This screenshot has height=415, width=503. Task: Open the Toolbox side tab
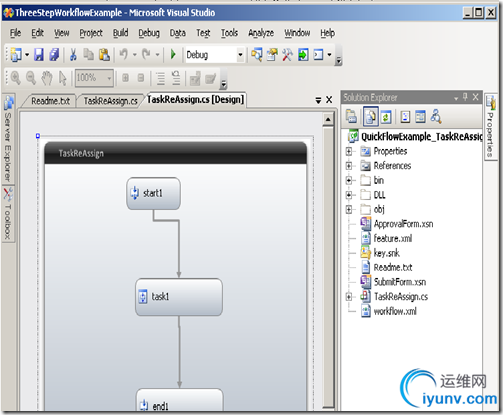pyautogui.click(x=8, y=213)
